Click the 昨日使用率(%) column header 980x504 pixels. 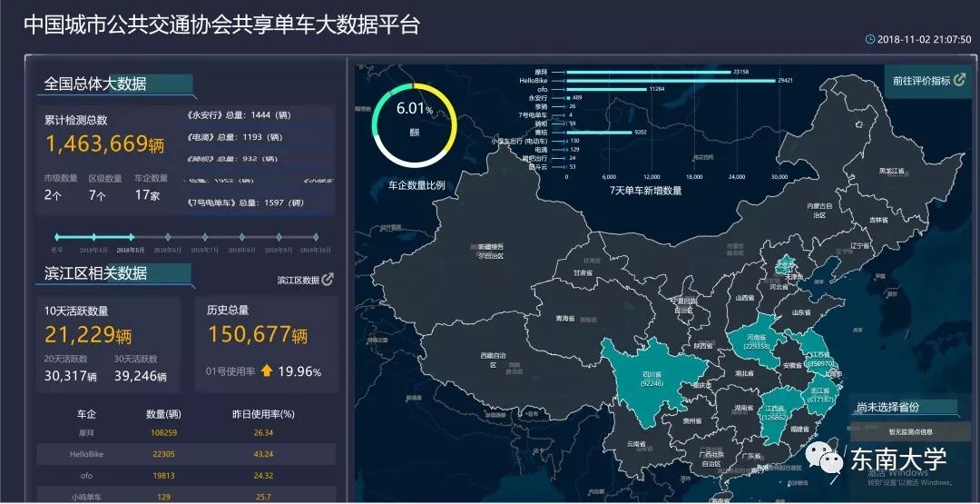263,414
